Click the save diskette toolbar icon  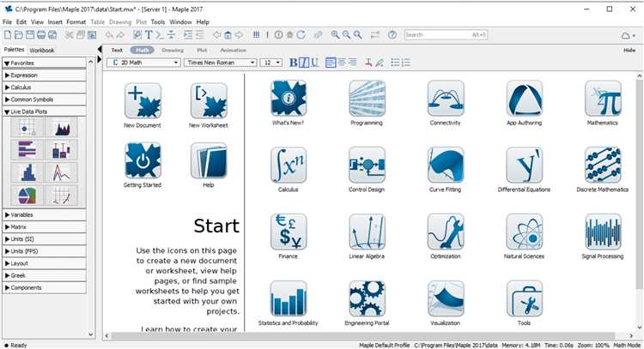[30, 35]
